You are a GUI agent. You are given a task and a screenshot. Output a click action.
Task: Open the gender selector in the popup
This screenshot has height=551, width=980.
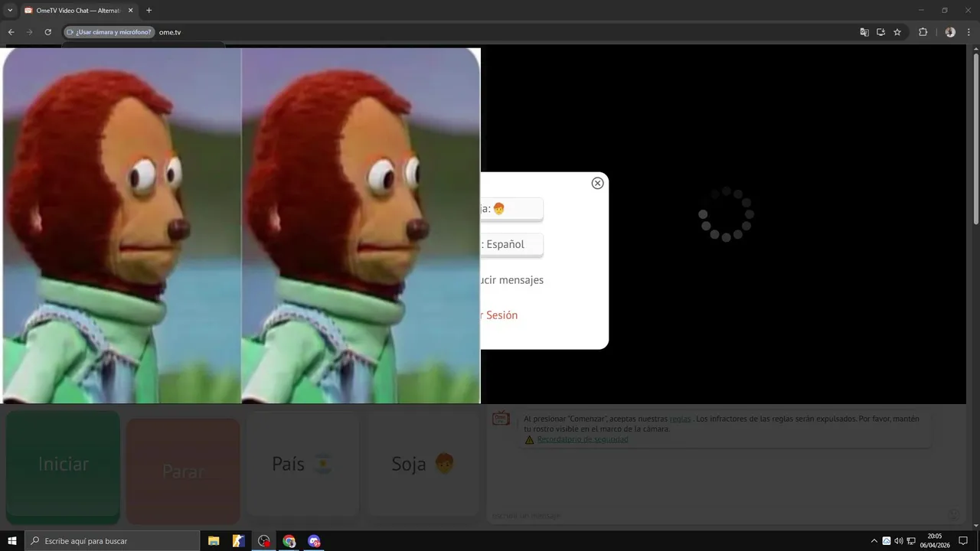[x=511, y=209]
